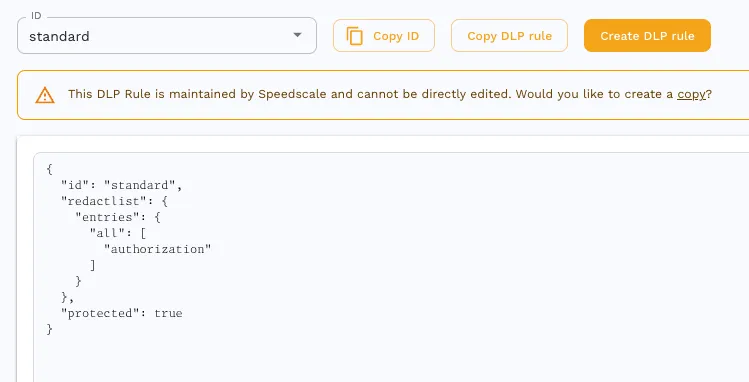The width and height of the screenshot is (749, 382).
Task: Follow the underlined copy link in banner
Action: click(x=691, y=94)
